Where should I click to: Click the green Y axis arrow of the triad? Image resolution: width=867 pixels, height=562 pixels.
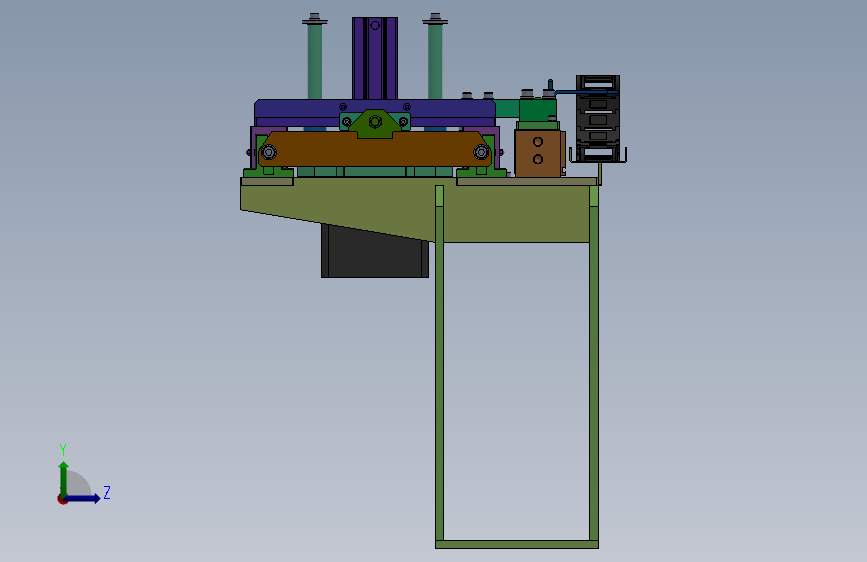(64, 478)
